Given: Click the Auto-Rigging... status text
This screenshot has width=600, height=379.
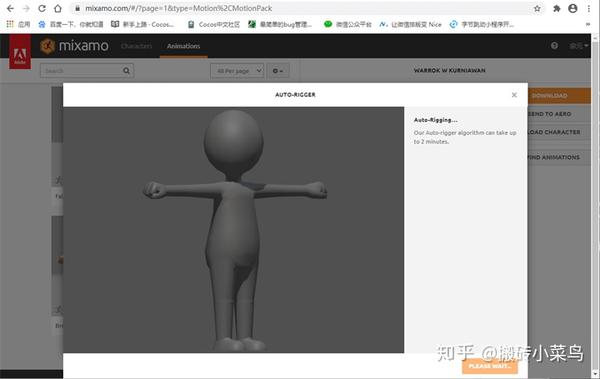Looking at the screenshot, I should 435,120.
